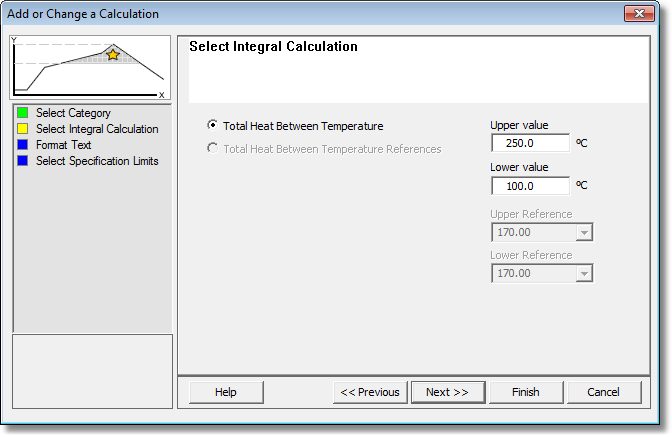The height and width of the screenshot is (437, 672).
Task: Click the Lower value input field
Action: pyautogui.click(x=531, y=186)
